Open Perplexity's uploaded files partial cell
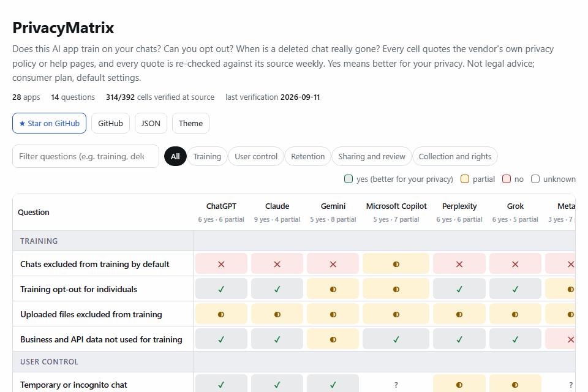The height and width of the screenshot is (392, 588). pyautogui.click(x=459, y=314)
